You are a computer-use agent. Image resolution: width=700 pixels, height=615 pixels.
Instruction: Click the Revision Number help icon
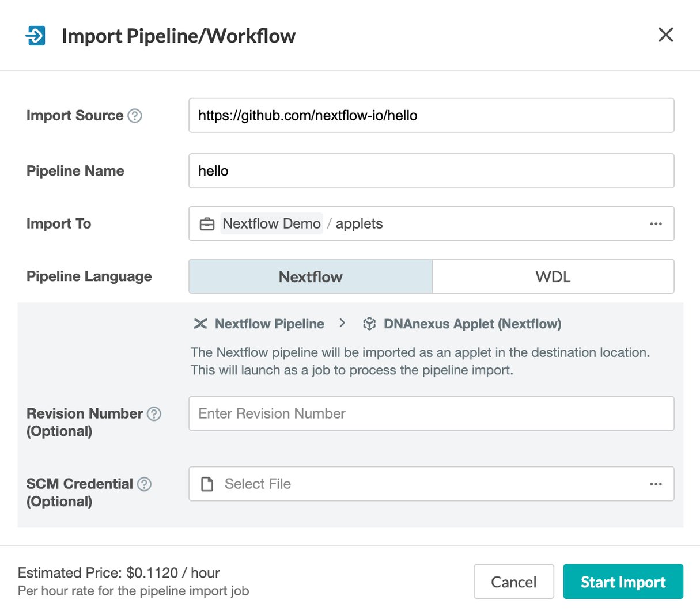(154, 413)
